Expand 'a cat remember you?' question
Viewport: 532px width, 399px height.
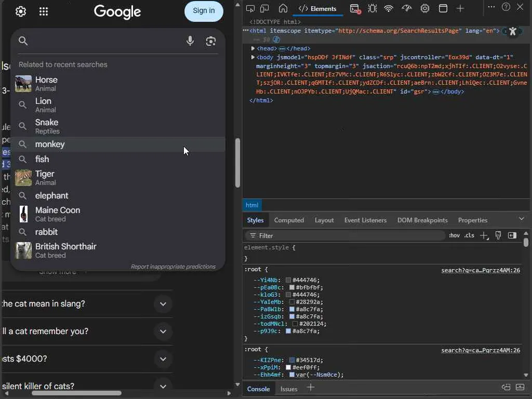point(163,331)
